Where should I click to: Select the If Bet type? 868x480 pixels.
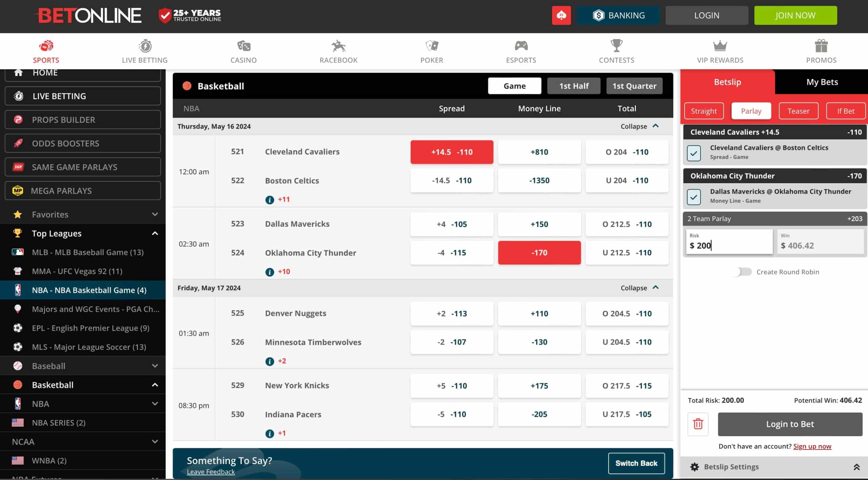click(x=846, y=111)
